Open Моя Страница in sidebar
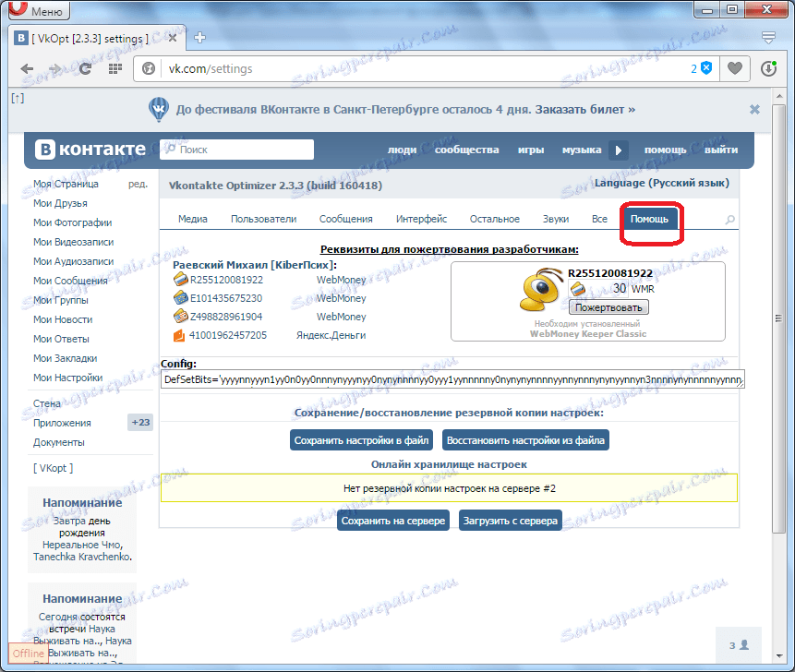The image size is (795, 672). tap(66, 184)
